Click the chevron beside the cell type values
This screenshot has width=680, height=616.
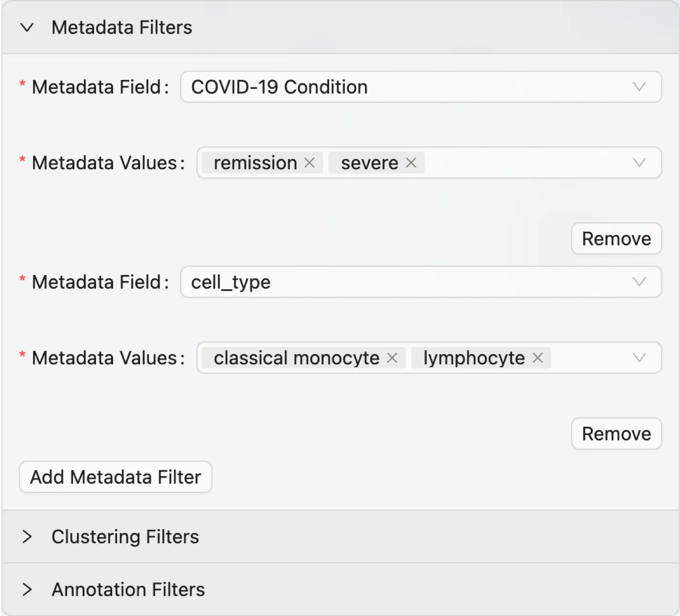(x=639, y=358)
